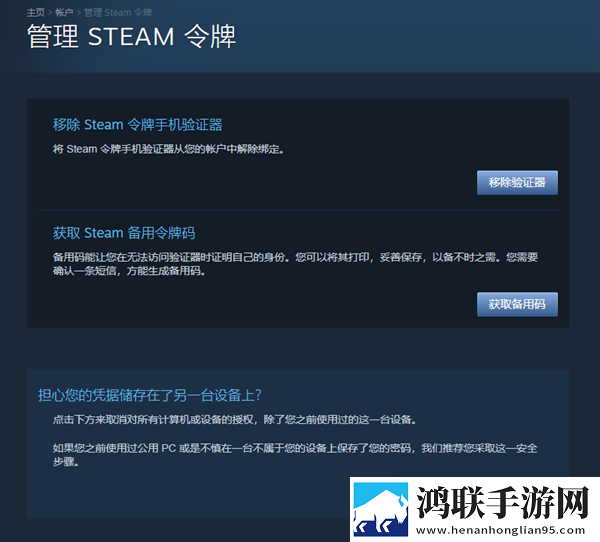600x542 pixels.
Task: Click the 管理 STEAM 令牌 page title
Action: [x=131, y=36]
